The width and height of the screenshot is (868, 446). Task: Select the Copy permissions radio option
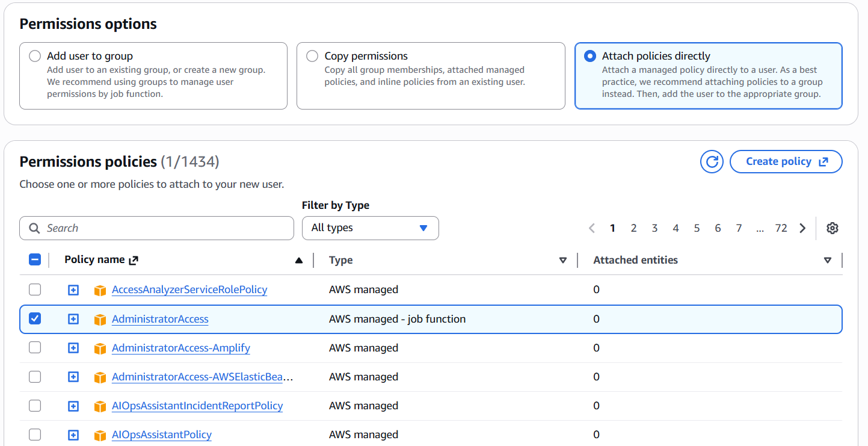click(312, 56)
